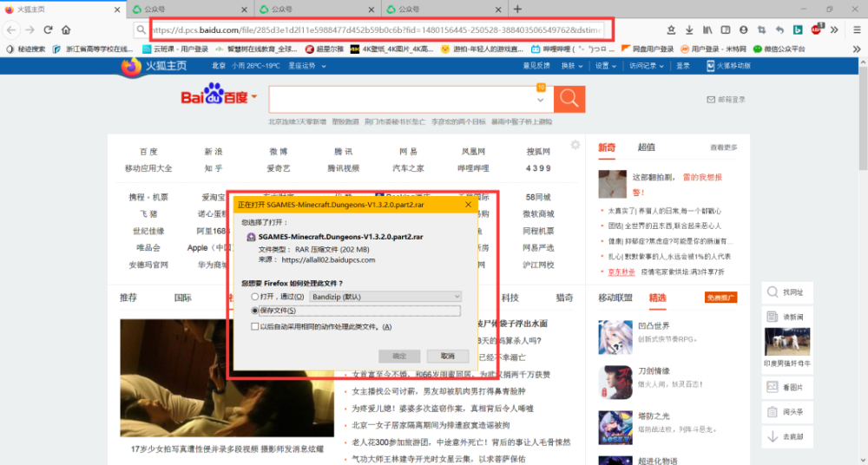The width and height of the screenshot is (868, 465).
Task: Open the 访问记录 dropdown
Action: tap(647, 66)
